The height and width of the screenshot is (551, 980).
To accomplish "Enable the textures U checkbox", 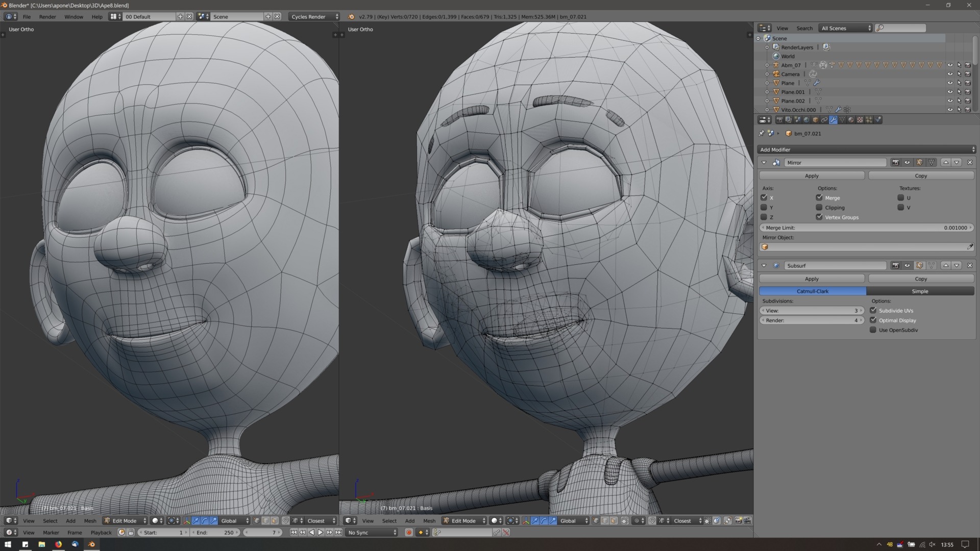I will pos(901,197).
